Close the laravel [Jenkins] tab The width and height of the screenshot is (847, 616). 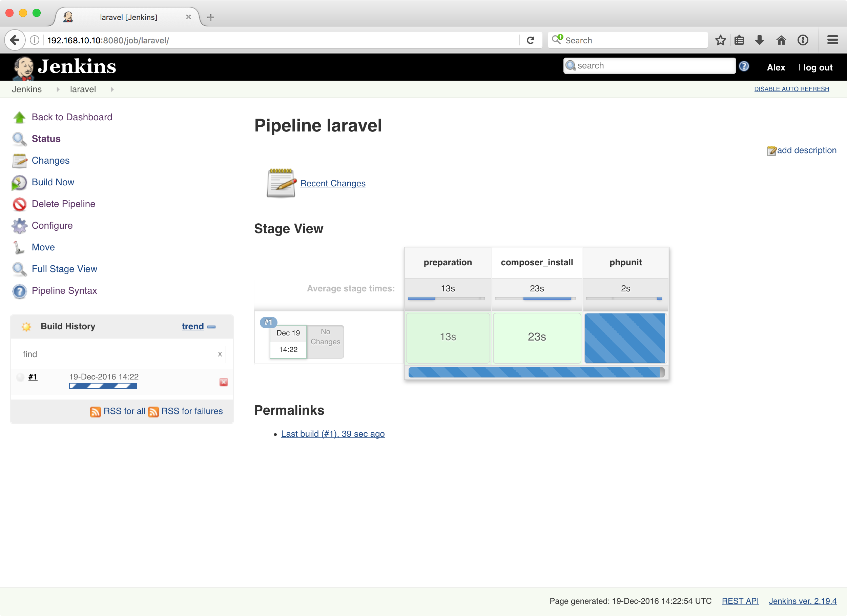188,17
